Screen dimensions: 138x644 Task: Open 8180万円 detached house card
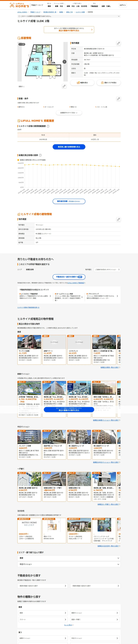tap(29, 487)
